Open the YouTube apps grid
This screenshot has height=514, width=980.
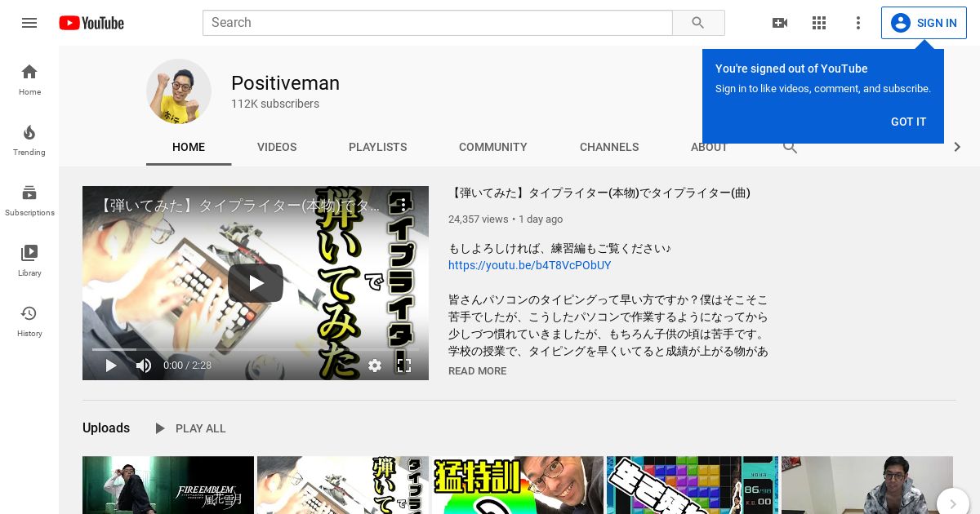[819, 23]
